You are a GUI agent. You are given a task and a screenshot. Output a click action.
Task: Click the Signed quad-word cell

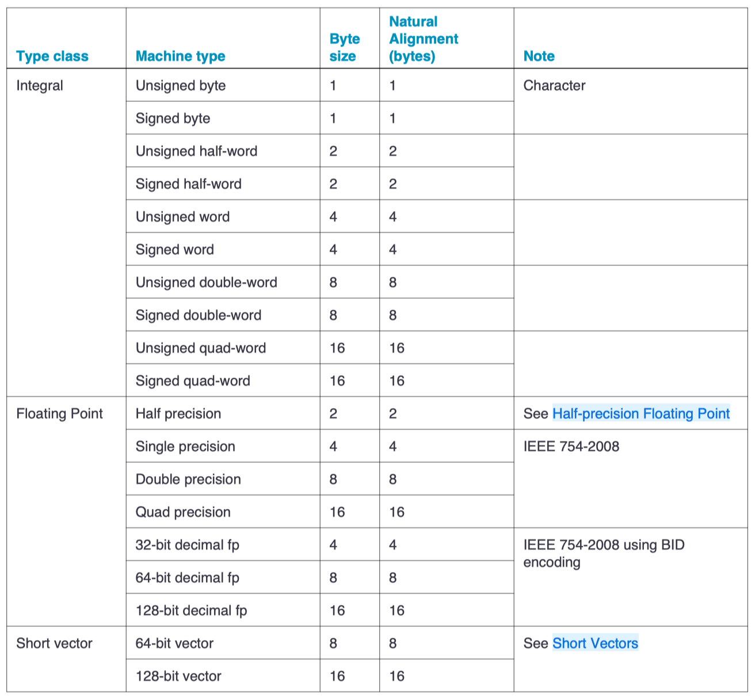(193, 381)
